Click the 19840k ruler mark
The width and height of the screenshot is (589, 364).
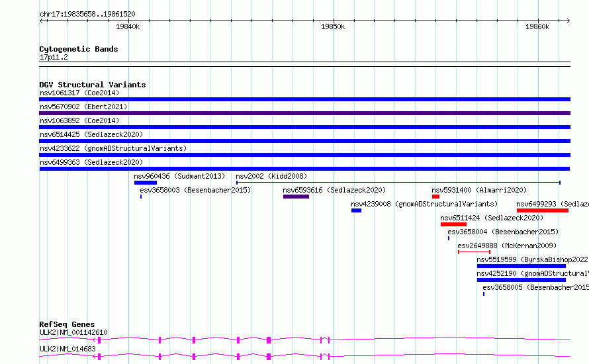point(128,26)
